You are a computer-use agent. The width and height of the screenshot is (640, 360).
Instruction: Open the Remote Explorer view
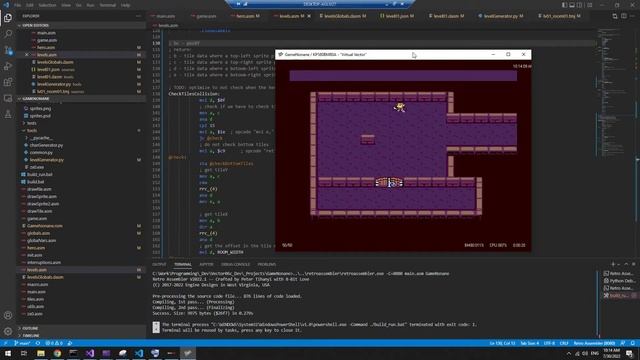tap(8, 98)
